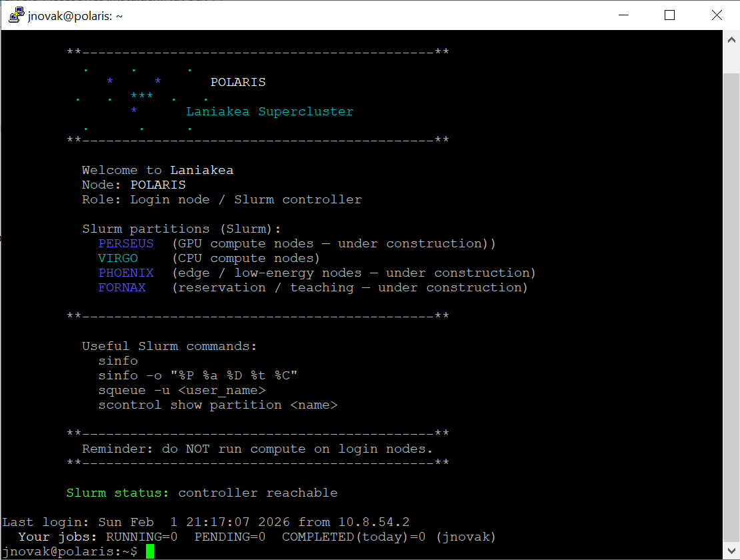Click the POLARIS banner title
Image resolution: width=740 pixels, height=560 pixels.
[x=238, y=82]
